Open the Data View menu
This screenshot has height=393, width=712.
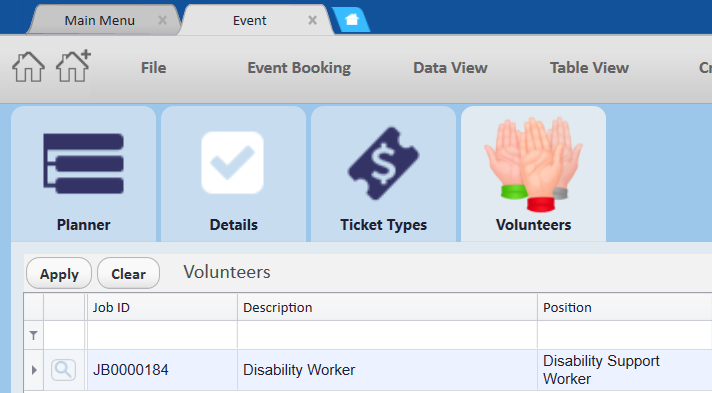pos(450,68)
